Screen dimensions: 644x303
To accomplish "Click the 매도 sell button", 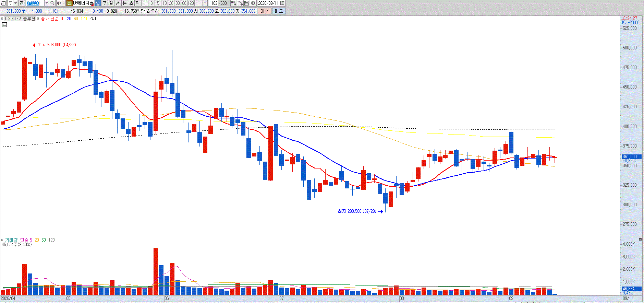I will [279, 11].
